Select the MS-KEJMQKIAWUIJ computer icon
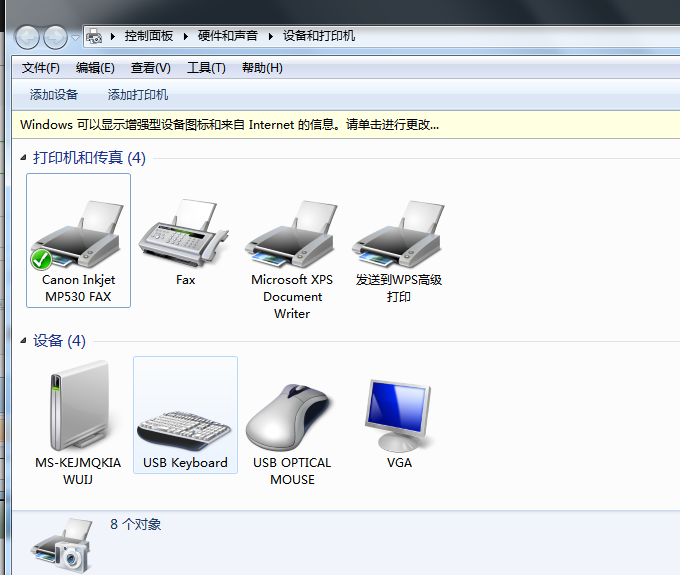The width and height of the screenshot is (680, 575). [78, 406]
